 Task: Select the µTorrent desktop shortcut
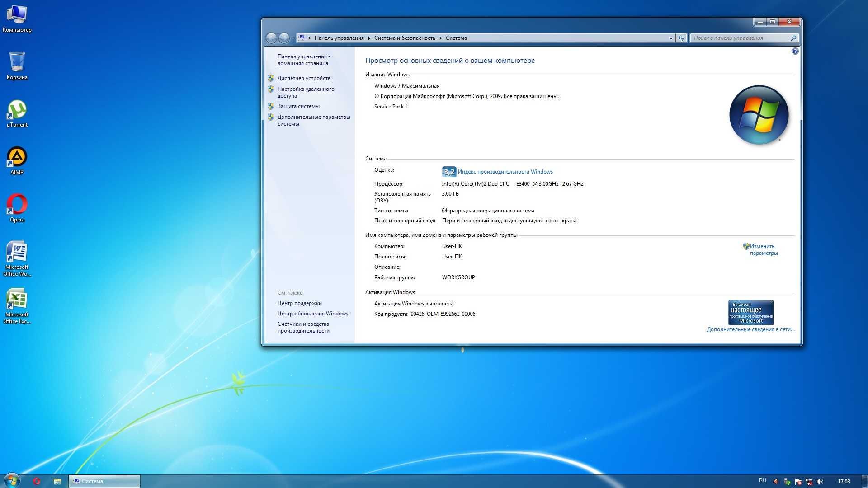[x=17, y=113]
